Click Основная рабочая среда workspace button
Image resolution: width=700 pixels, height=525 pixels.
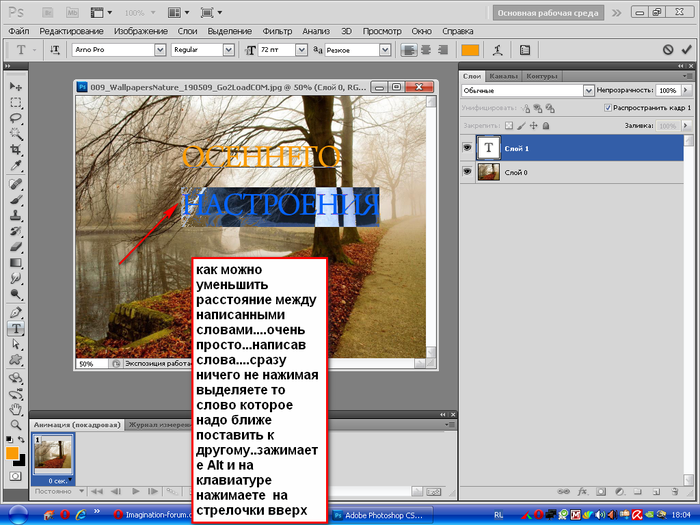point(548,13)
